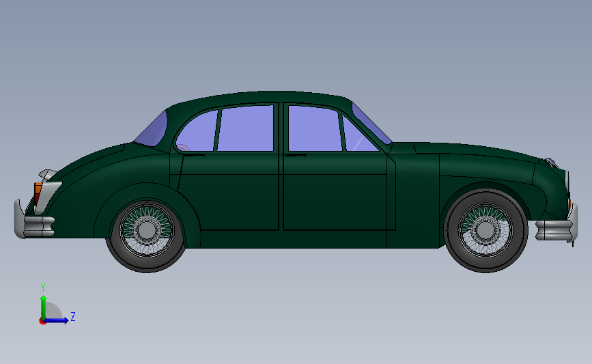This screenshot has height=364, width=592.
Task: Select the hood surface
Action: [476, 151]
